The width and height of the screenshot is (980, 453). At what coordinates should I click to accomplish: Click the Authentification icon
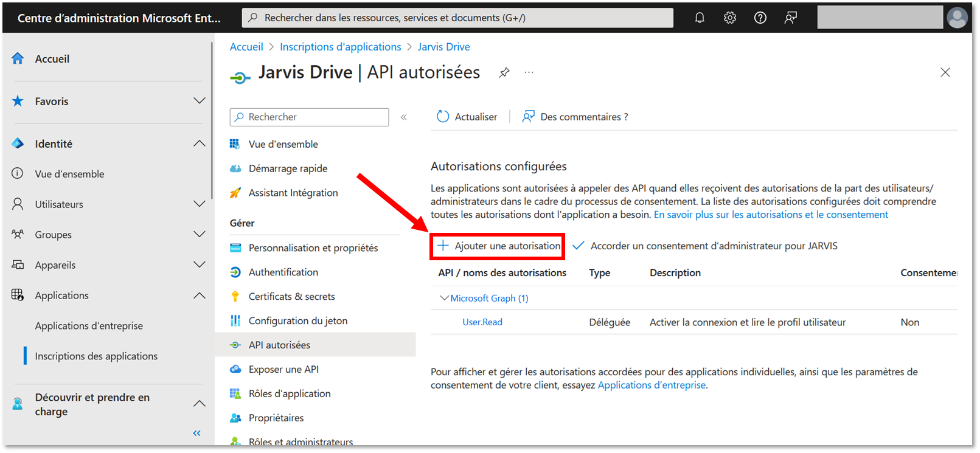click(x=235, y=272)
